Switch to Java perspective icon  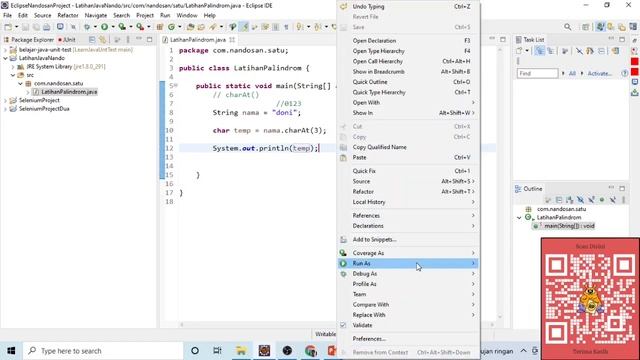600,27
